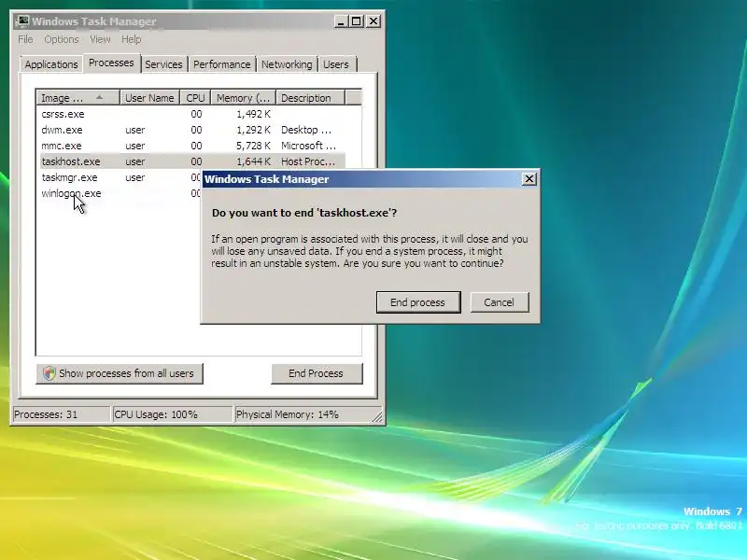Switch to the Applications tab
The width and height of the screenshot is (747, 560).
click(x=51, y=64)
